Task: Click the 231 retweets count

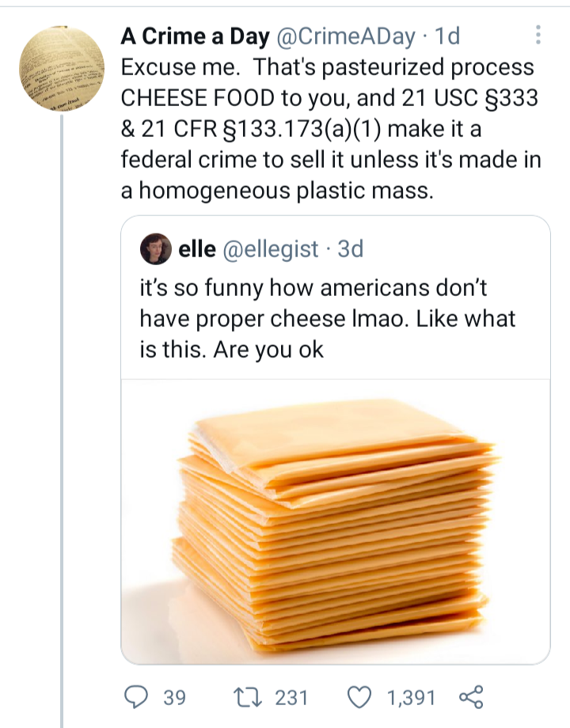Action: tap(291, 697)
